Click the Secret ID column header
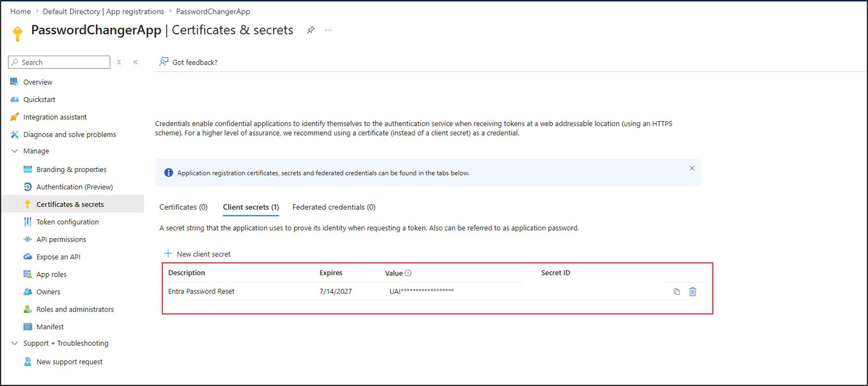 tap(556, 273)
